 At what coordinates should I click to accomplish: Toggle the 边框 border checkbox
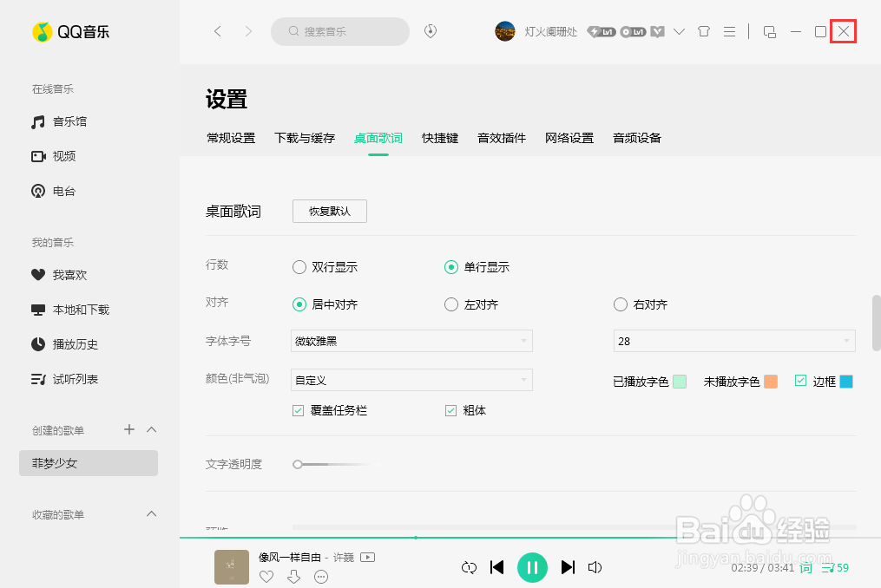pos(799,380)
